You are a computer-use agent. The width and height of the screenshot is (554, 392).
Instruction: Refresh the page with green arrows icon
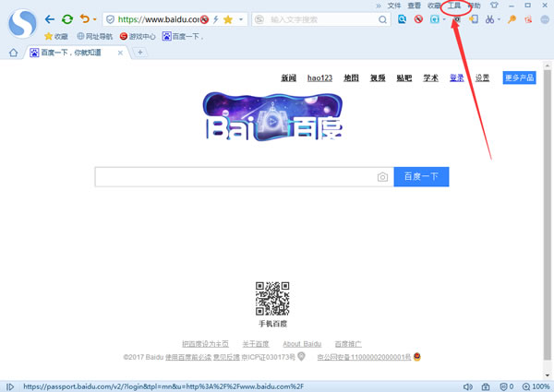coord(67,19)
